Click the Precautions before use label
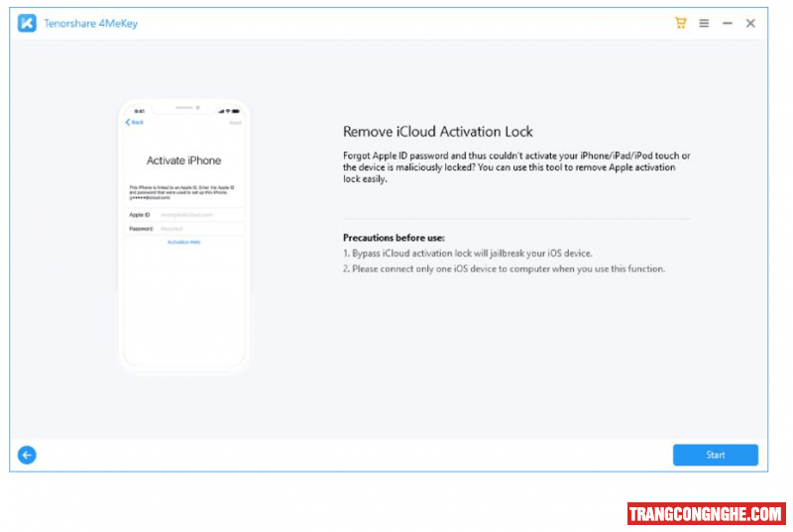Viewport: 793px width, 532px height. (394, 238)
